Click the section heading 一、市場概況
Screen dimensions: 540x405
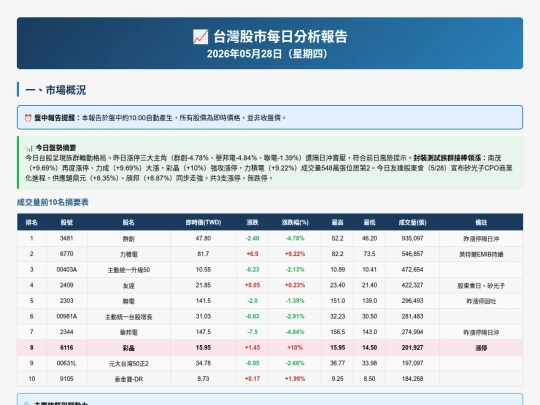coord(55,90)
